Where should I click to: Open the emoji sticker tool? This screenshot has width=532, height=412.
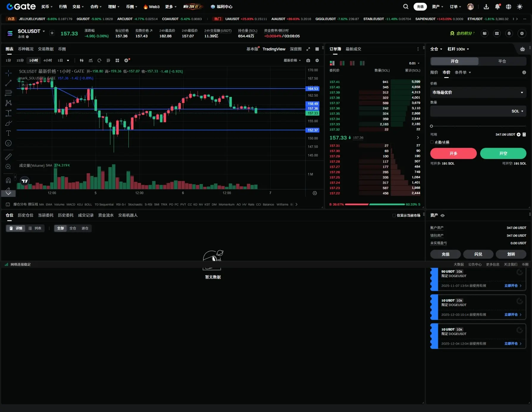point(8,143)
